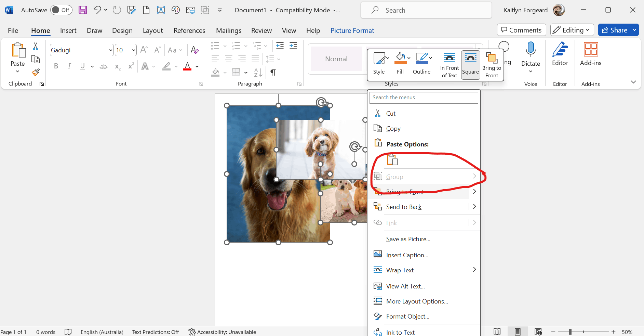Click the Search the menus field

click(424, 98)
